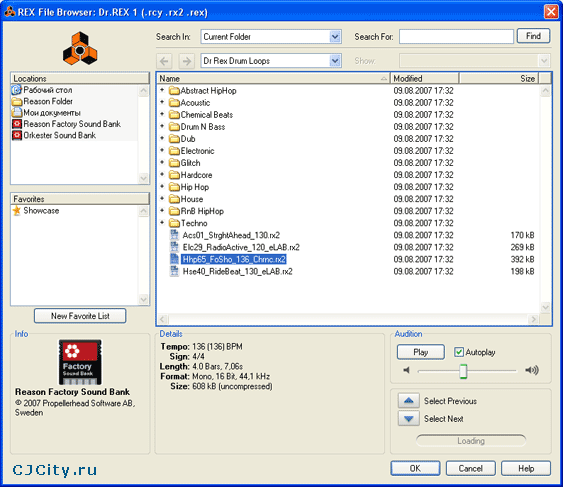The image size is (563, 487).
Task: Click the Dub folder icon
Action: tap(174, 139)
